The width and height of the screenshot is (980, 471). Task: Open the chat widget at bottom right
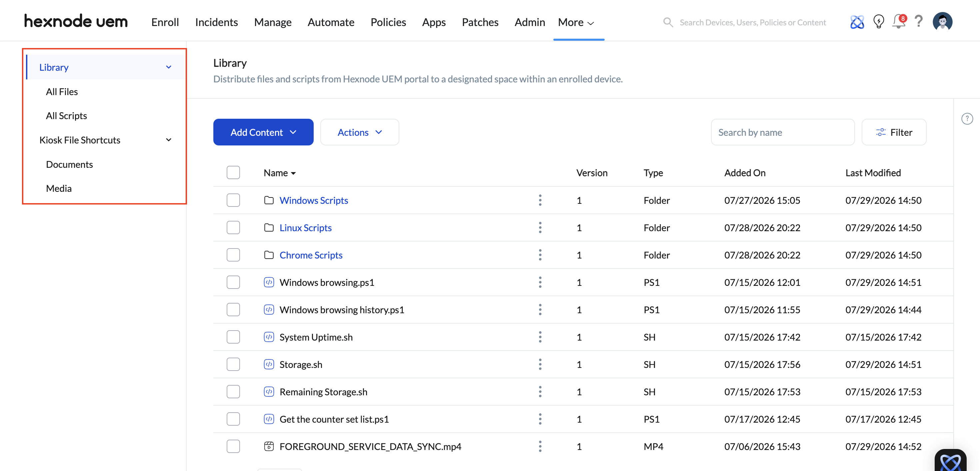tap(950, 460)
